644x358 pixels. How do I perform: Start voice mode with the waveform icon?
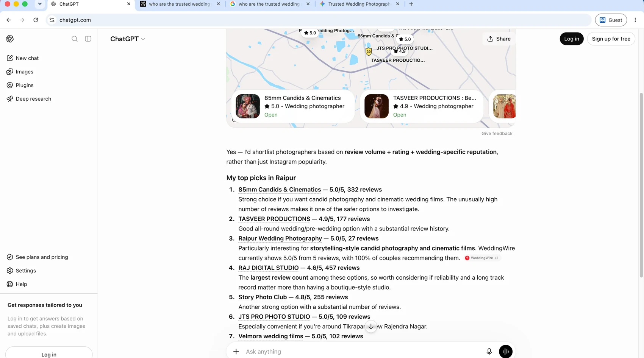506,352
